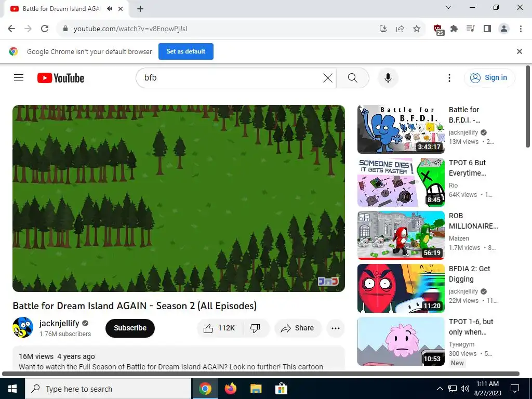Share this page via address bar icon

click(400, 29)
